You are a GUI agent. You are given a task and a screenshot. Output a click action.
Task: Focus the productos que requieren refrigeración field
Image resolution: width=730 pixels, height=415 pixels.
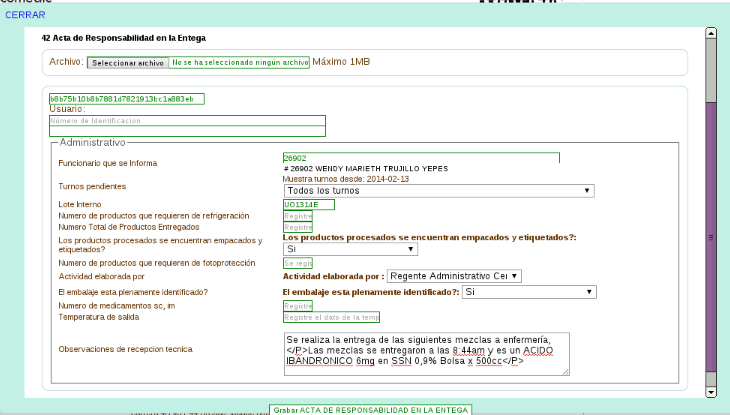click(298, 216)
